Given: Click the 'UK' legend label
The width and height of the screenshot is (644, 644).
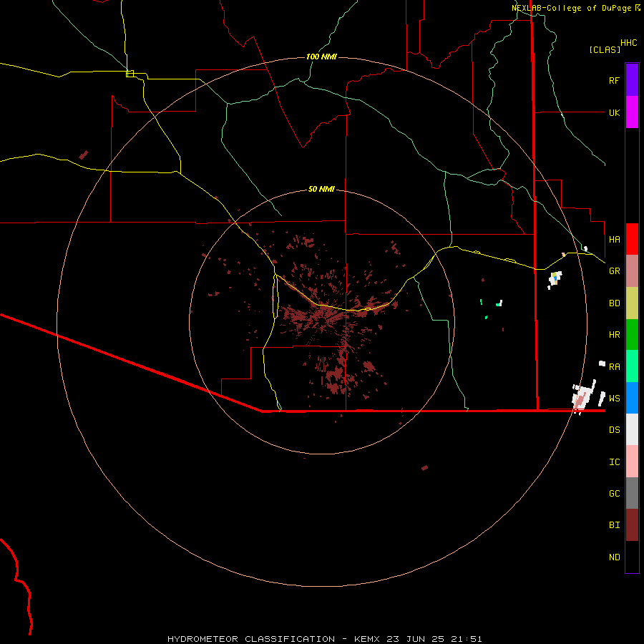Looking at the screenshot, I should [614, 112].
